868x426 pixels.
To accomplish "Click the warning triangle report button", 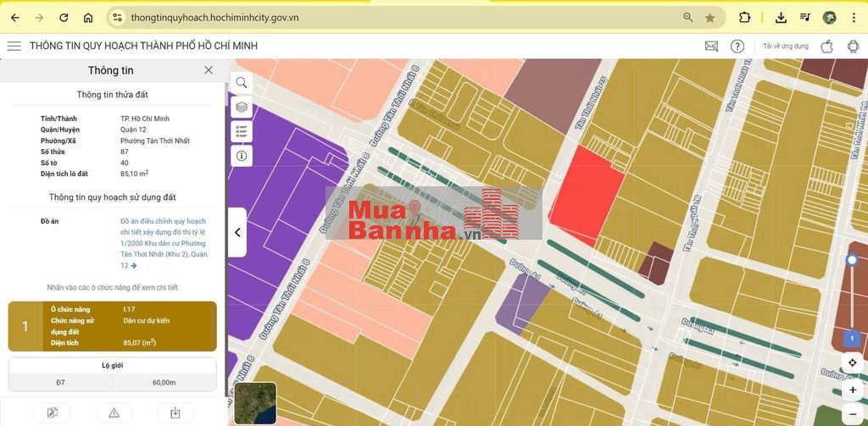I will pos(114,412).
